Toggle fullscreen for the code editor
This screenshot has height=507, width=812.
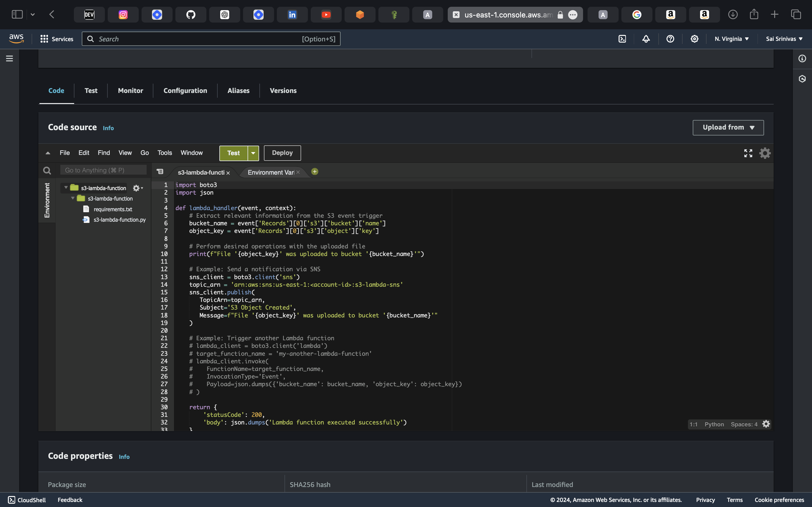(x=748, y=153)
